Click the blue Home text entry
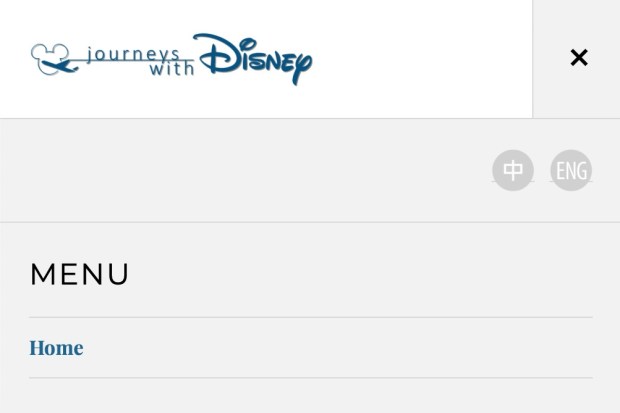The image size is (620, 413). click(56, 348)
